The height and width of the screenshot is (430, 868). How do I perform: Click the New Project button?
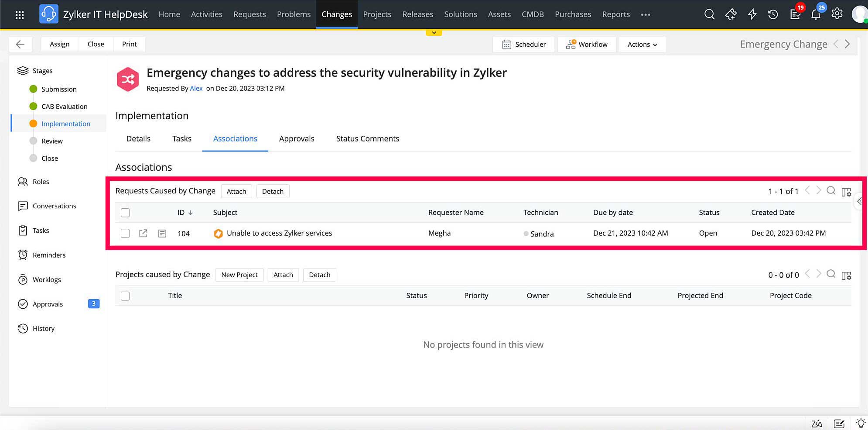pyautogui.click(x=239, y=275)
